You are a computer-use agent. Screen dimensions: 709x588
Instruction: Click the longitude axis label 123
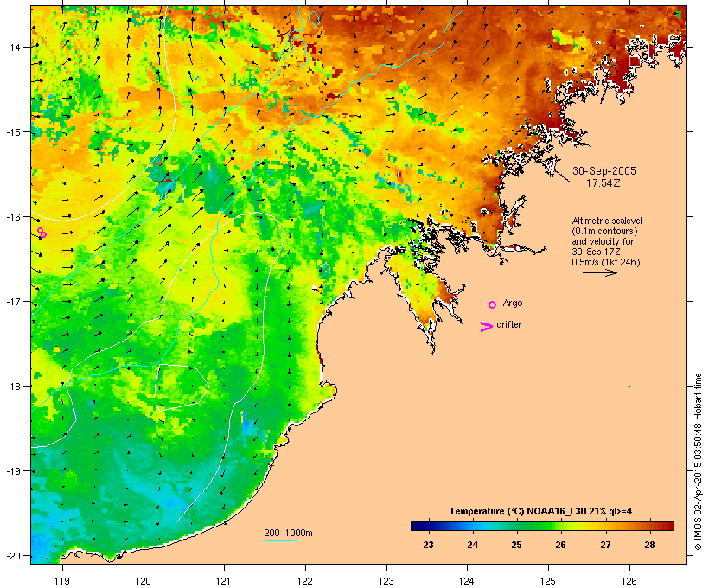386,581
